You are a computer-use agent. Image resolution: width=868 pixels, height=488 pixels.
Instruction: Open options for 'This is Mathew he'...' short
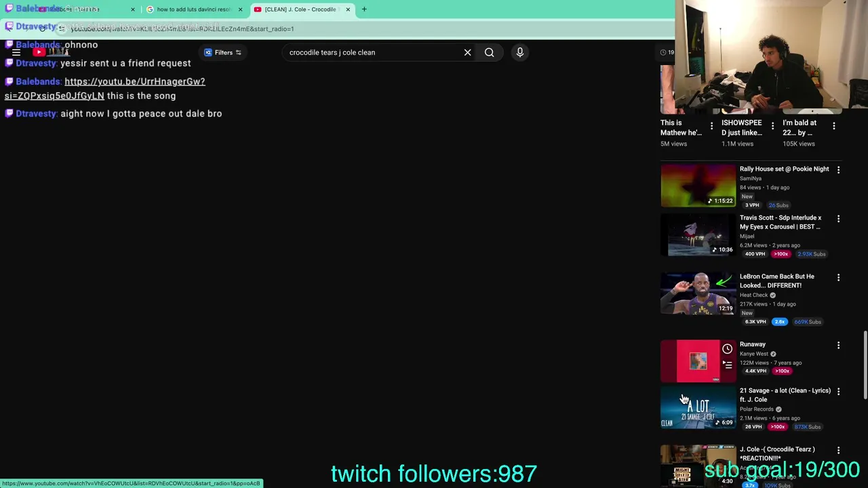[x=711, y=126]
